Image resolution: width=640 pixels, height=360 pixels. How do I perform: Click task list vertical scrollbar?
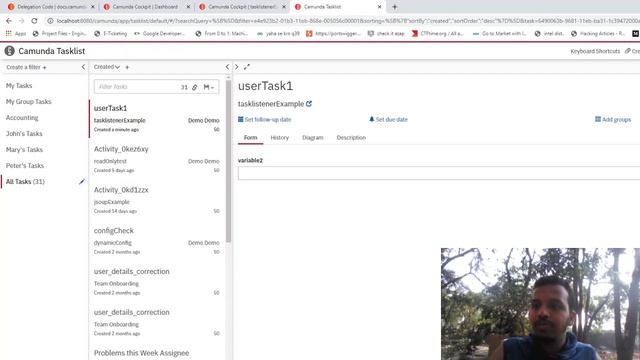pos(228,161)
